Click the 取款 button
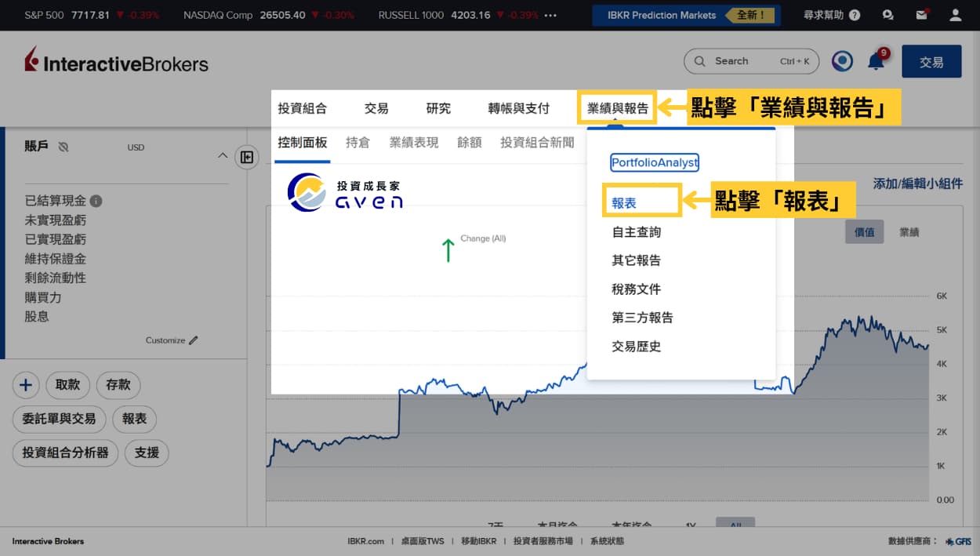Image resolution: width=980 pixels, height=556 pixels. tap(68, 384)
